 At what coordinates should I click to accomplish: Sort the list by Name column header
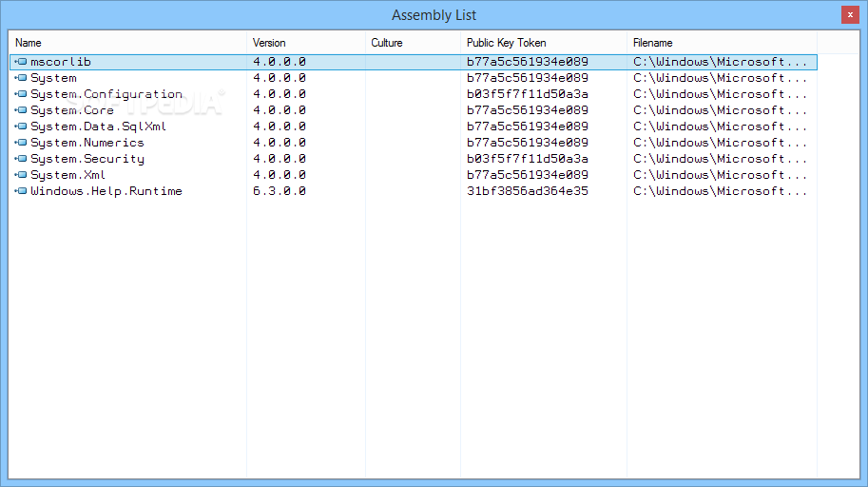127,43
